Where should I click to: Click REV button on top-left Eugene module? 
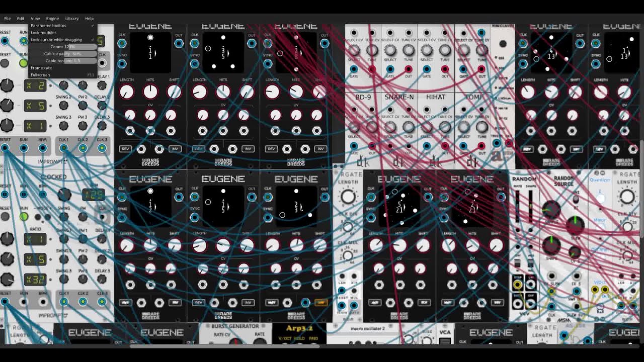point(125,149)
